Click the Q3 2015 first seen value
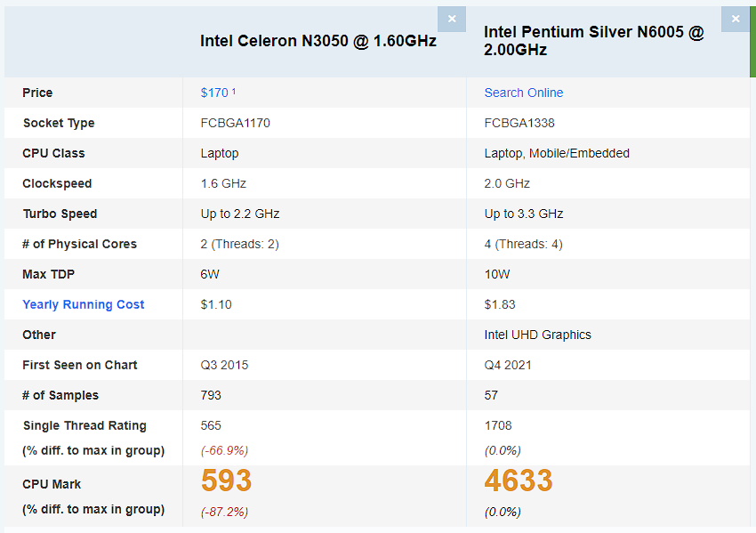 pos(224,365)
